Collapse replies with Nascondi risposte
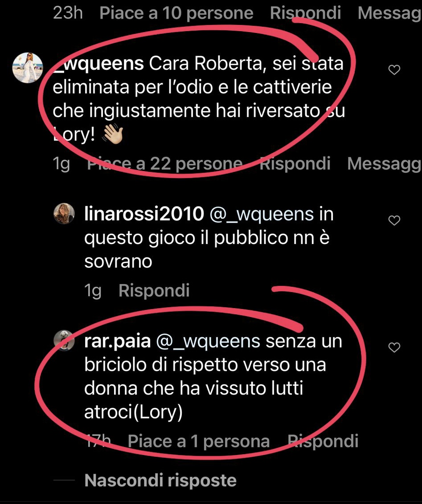Viewport: 422px width, 504px height. click(x=160, y=480)
